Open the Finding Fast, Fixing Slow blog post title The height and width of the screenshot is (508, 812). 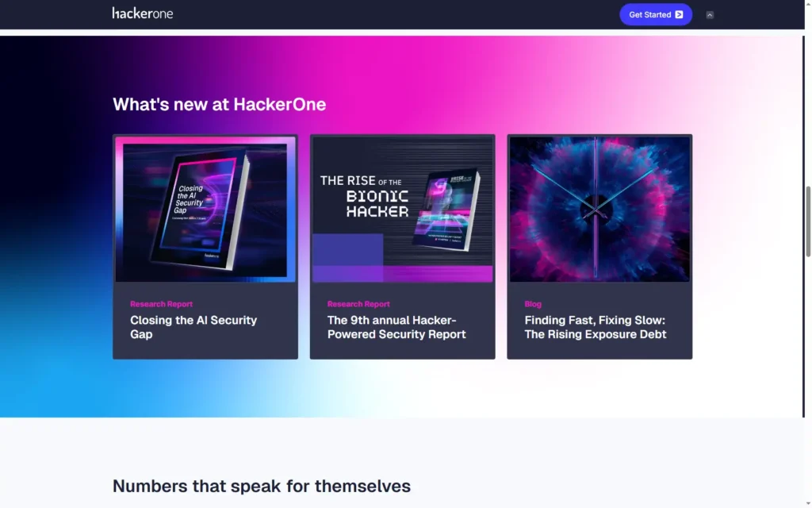click(x=595, y=327)
